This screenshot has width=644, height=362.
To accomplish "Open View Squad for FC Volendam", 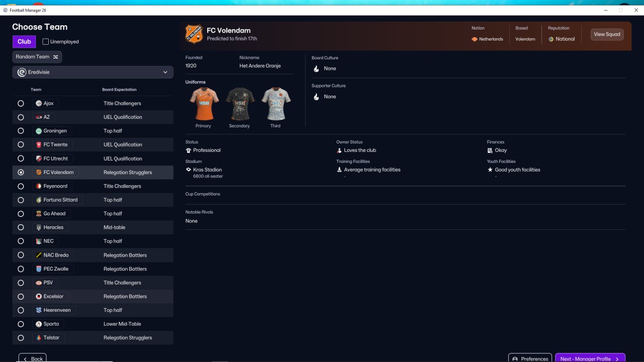I will pyautogui.click(x=607, y=34).
